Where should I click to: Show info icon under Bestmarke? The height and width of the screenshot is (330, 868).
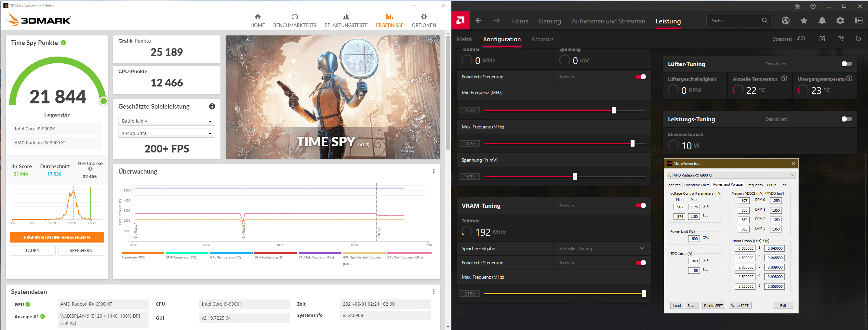[x=90, y=169]
